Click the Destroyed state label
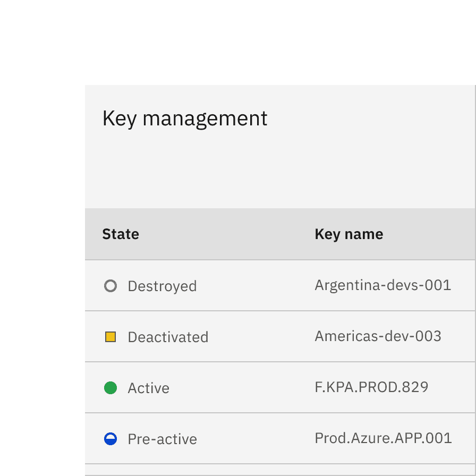The image size is (476, 476). [162, 286]
